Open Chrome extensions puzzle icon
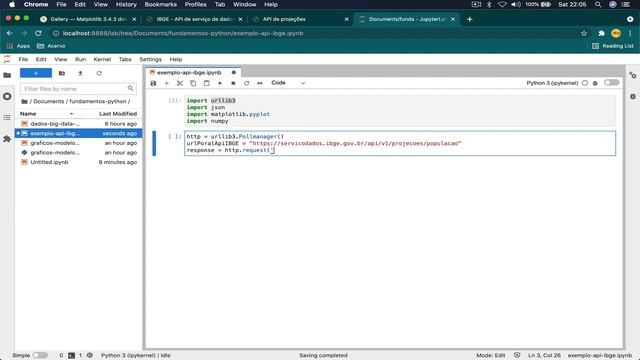 click(x=601, y=33)
